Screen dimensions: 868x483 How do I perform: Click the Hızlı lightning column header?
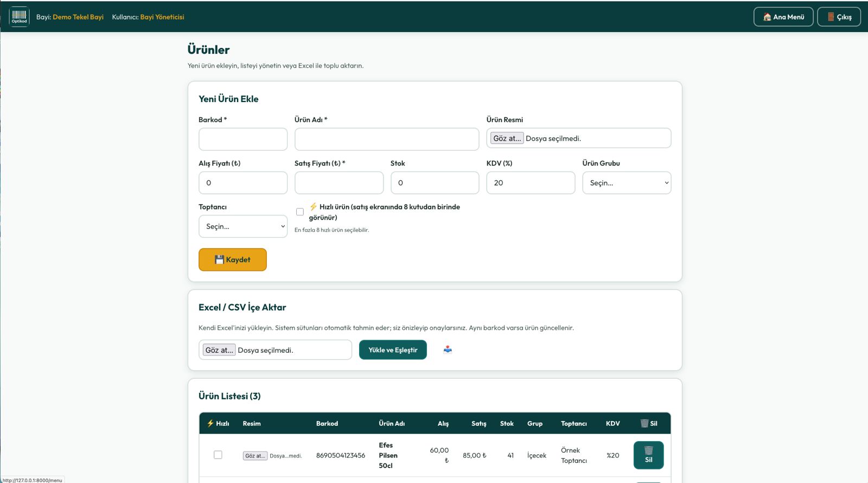pos(218,423)
